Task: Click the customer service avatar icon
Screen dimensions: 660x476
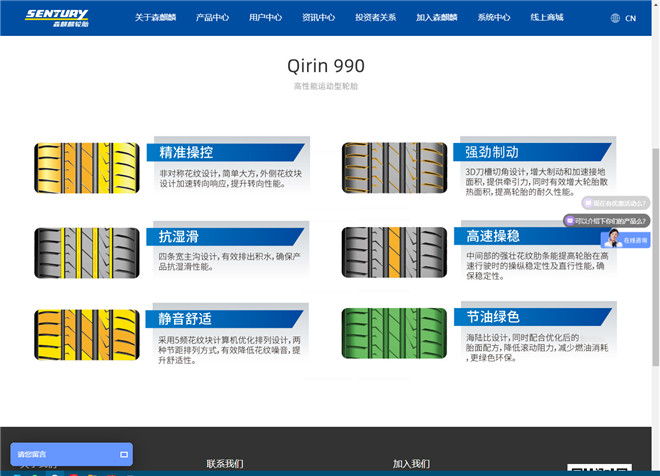Action: pyautogui.click(x=613, y=239)
